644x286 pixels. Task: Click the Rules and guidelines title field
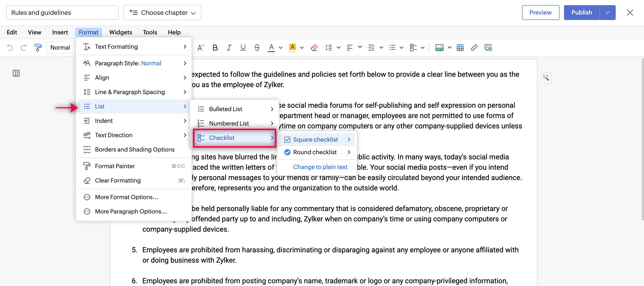pyautogui.click(x=62, y=13)
